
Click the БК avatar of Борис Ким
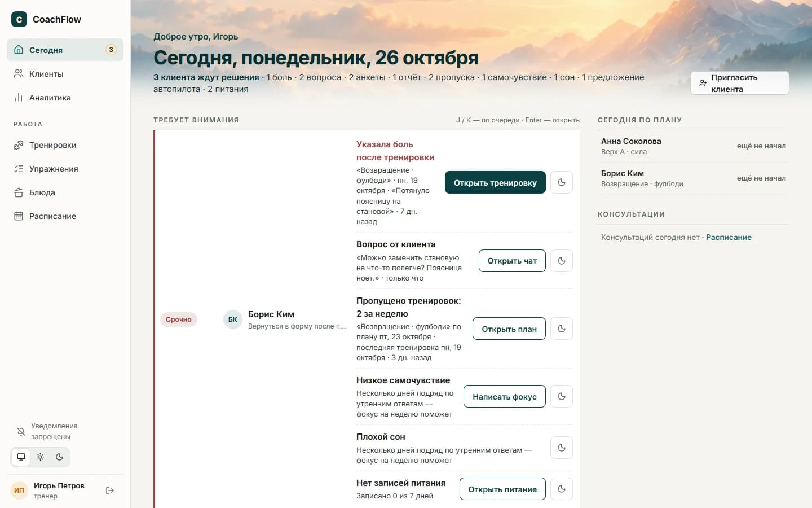233,319
